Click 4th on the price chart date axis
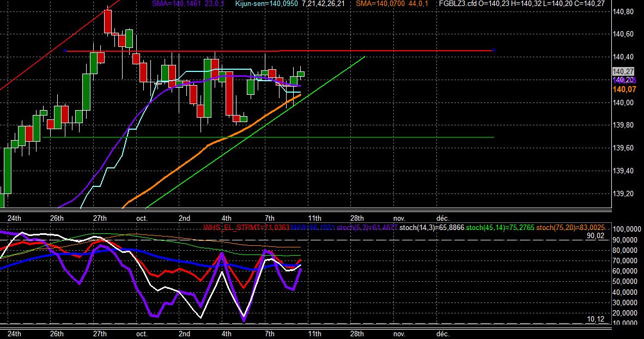The height and width of the screenshot is (339, 644). (x=226, y=218)
